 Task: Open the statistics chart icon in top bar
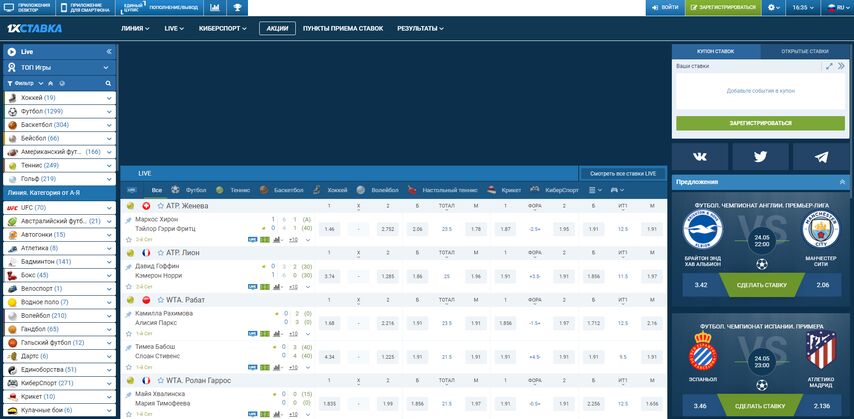tap(215, 8)
